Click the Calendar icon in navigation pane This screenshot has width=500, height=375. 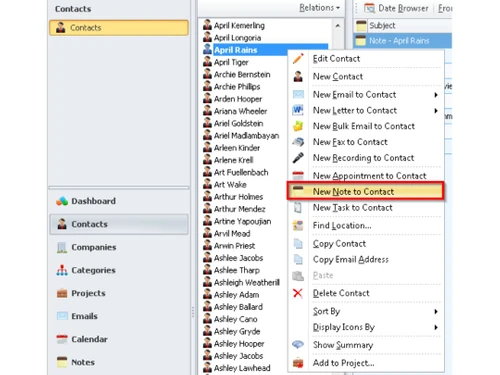tap(62, 339)
